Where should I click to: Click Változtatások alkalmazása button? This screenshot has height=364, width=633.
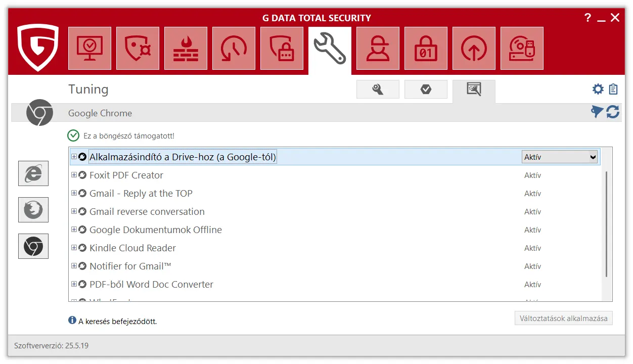click(563, 318)
